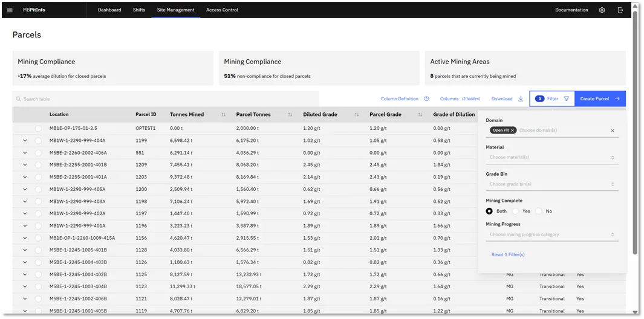The height and width of the screenshot is (319, 644).
Task: Sort by Diluted Grade column arrows
Action: [357, 115]
